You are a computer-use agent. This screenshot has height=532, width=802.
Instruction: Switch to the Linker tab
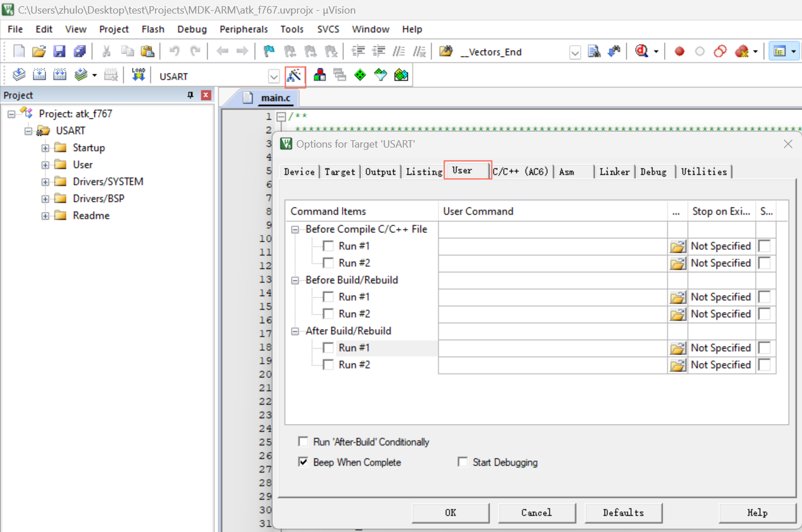click(614, 172)
